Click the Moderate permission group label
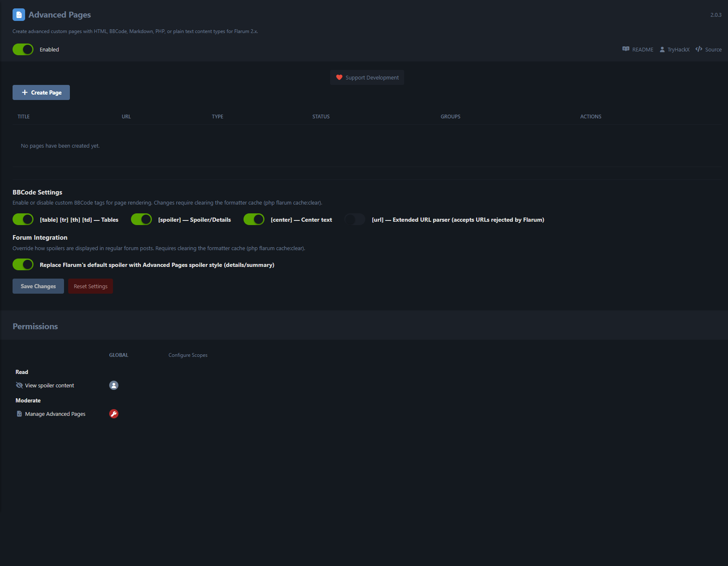Viewport: 728px width, 566px height. (28, 400)
